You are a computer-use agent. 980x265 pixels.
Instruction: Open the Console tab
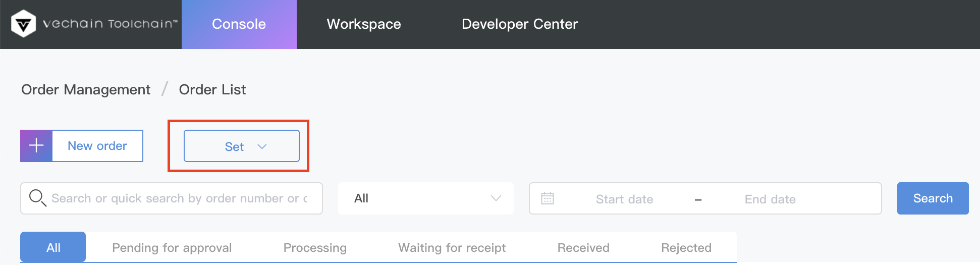[239, 24]
